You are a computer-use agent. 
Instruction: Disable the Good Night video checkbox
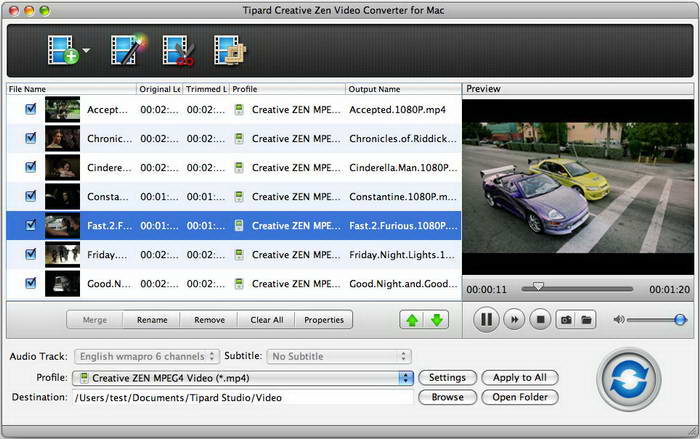tap(30, 283)
